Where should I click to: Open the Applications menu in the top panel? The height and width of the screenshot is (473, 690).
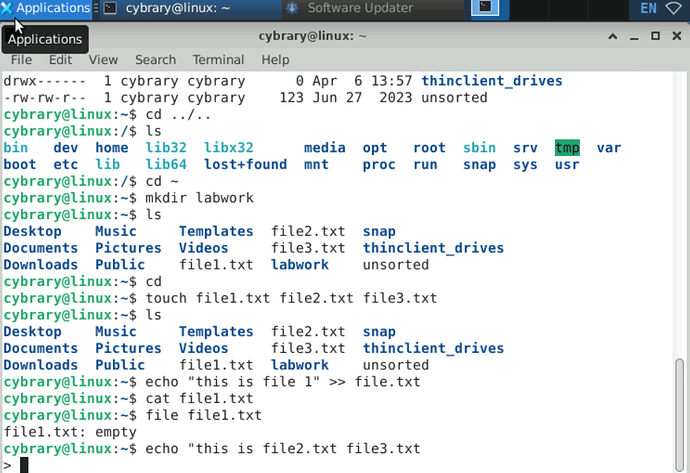[x=46, y=9]
